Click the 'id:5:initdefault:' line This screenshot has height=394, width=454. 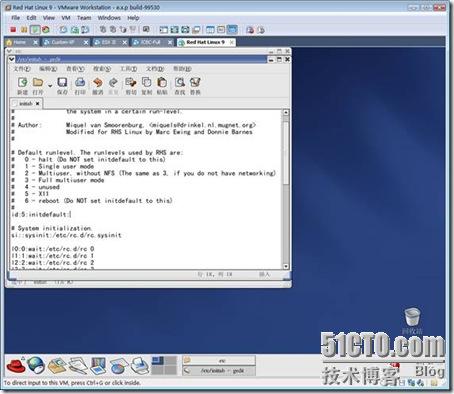pyautogui.click(x=41, y=214)
